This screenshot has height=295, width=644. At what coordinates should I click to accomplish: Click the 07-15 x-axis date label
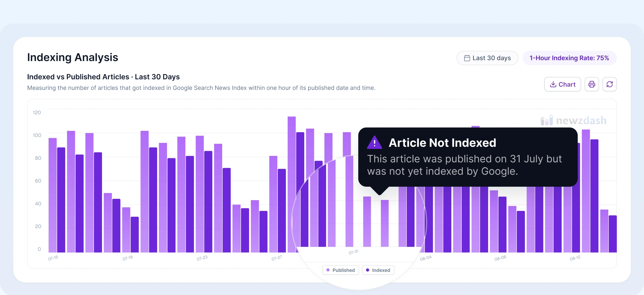point(53,258)
